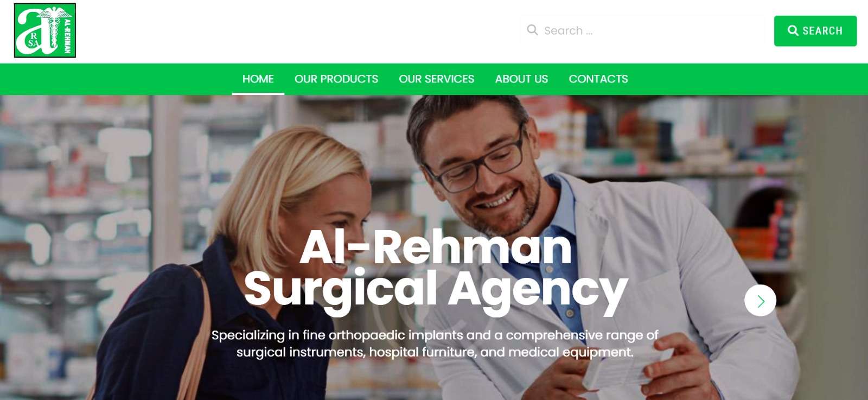Click the green Search button
868x400 pixels.
pos(815,31)
